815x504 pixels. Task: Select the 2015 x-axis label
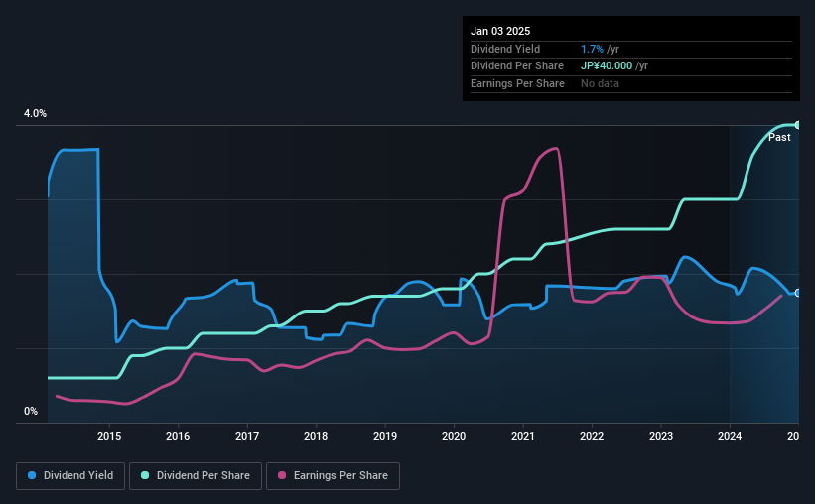tap(109, 436)
